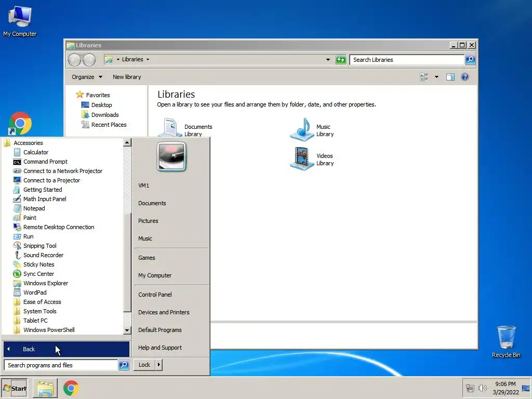Click the Lock button

(x=144, y=365)
